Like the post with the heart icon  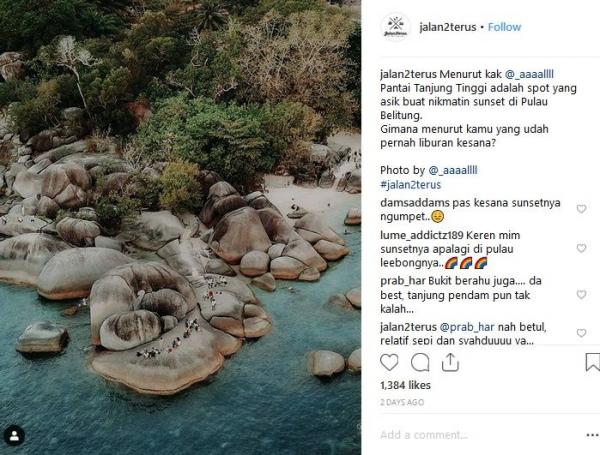click(391, 362)
